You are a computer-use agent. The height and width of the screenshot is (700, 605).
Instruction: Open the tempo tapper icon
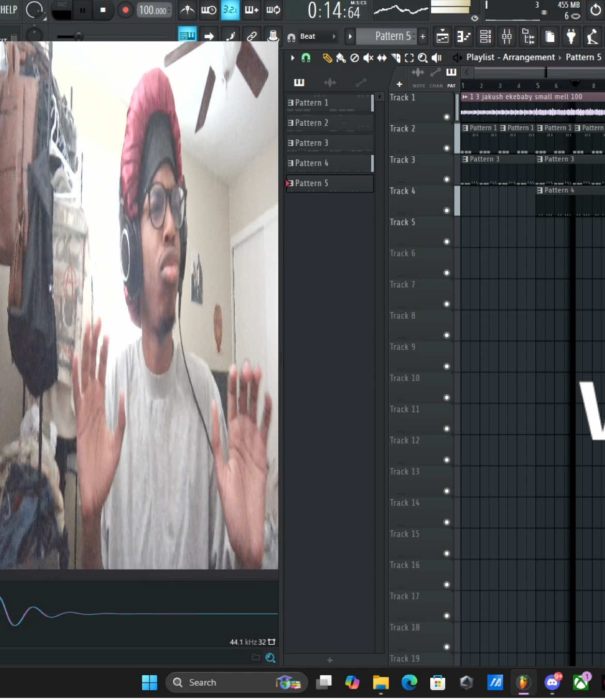(592, 36)
